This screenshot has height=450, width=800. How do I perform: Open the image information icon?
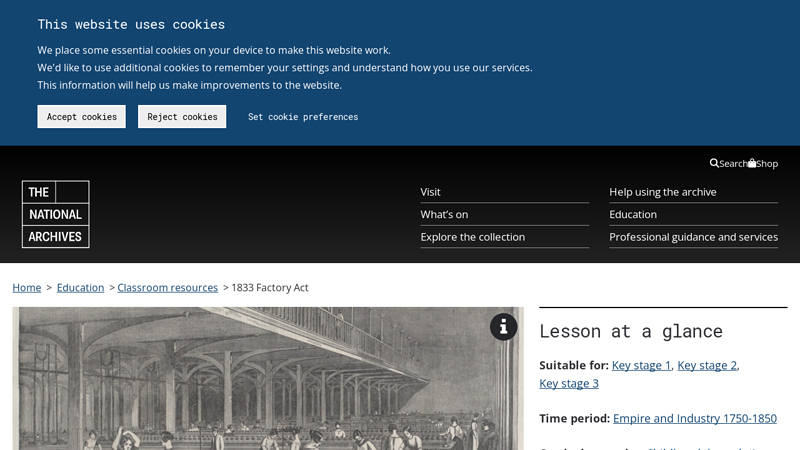click(503, 327)
